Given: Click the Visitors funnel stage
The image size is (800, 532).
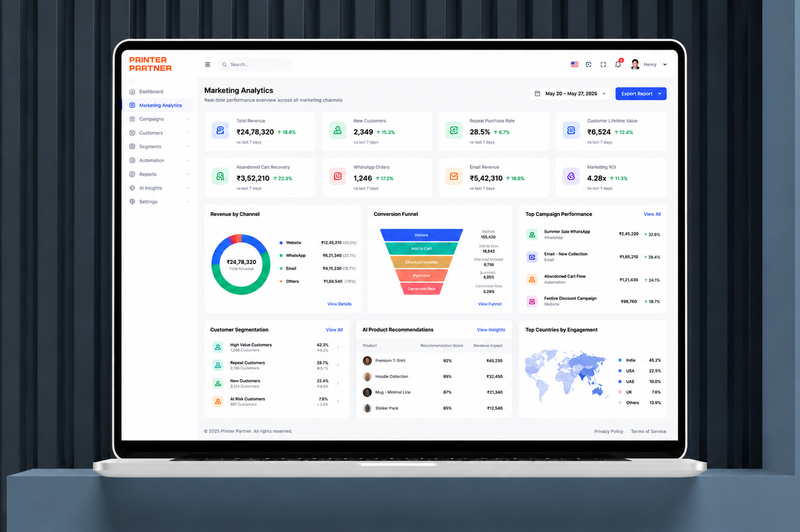Looking at the screenshot, I should (x=421, y=235).
